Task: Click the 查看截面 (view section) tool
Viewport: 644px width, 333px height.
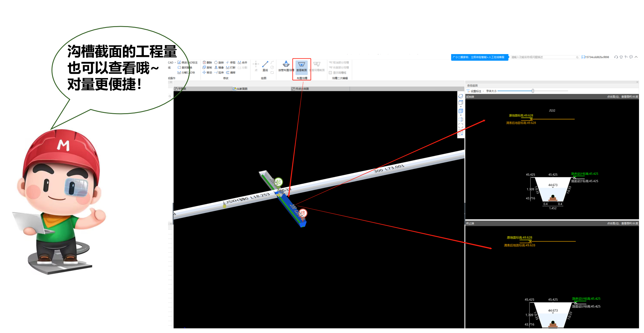Action: 301,66
